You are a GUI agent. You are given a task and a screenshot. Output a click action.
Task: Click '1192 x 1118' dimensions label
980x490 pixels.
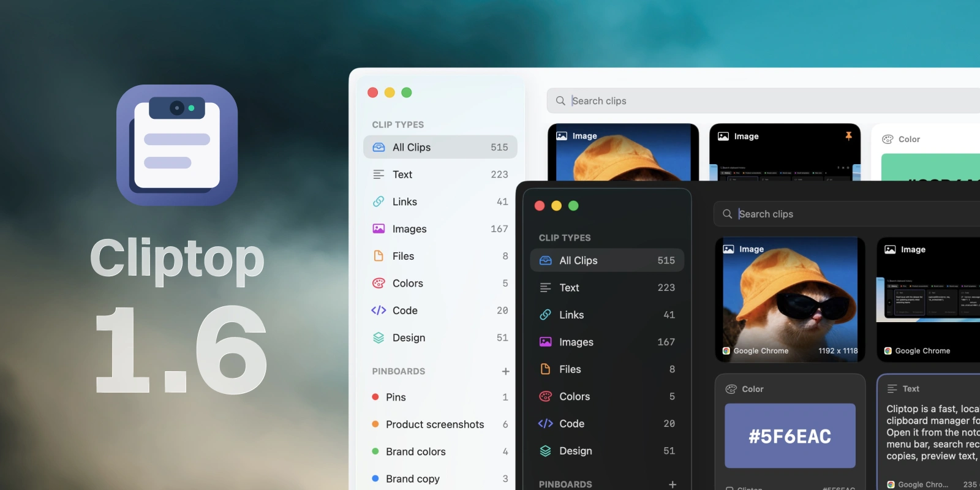pos(838,351)
